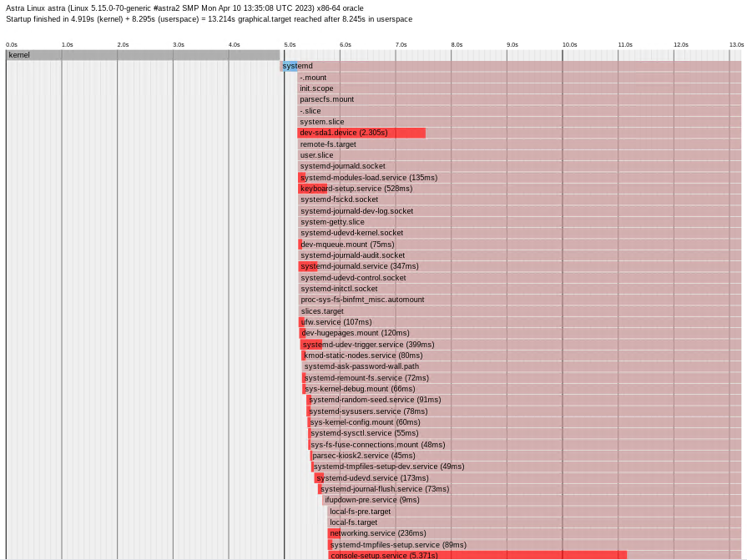The image size is (747, 560).
Task: Click sys-kernel-debug.mount (66ms) entry
Action: (360, 388)
